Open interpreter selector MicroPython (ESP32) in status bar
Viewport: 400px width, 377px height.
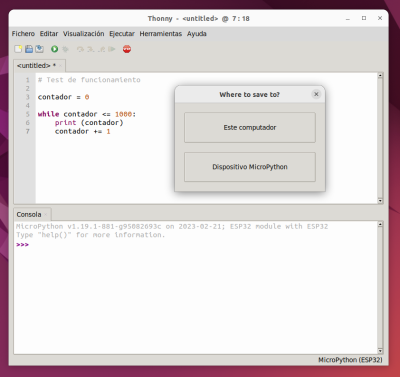click(x=350, y=360)
